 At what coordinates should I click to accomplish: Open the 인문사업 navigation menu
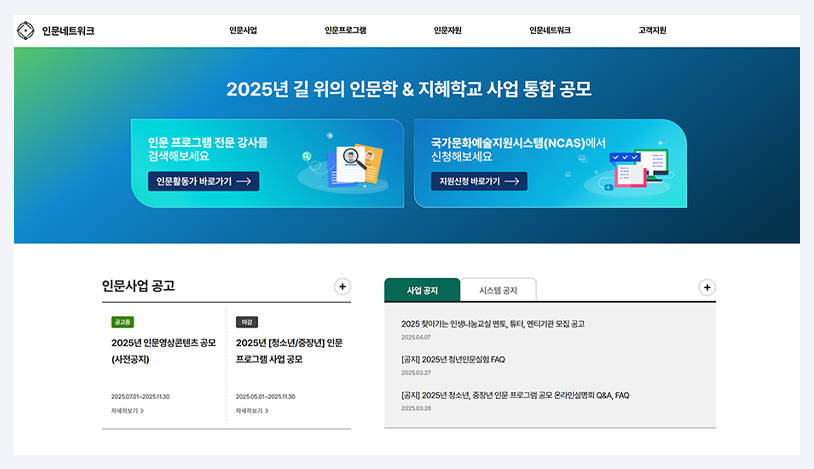pyautogui.click(x=243, y=31)
